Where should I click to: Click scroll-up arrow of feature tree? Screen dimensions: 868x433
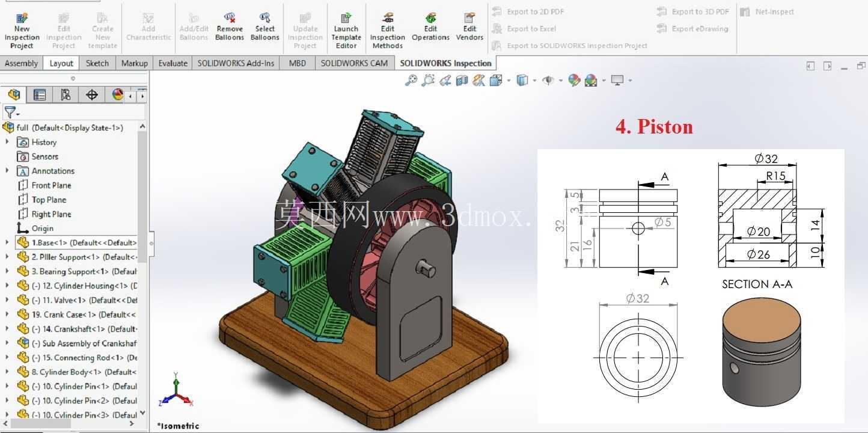(142, 126)
